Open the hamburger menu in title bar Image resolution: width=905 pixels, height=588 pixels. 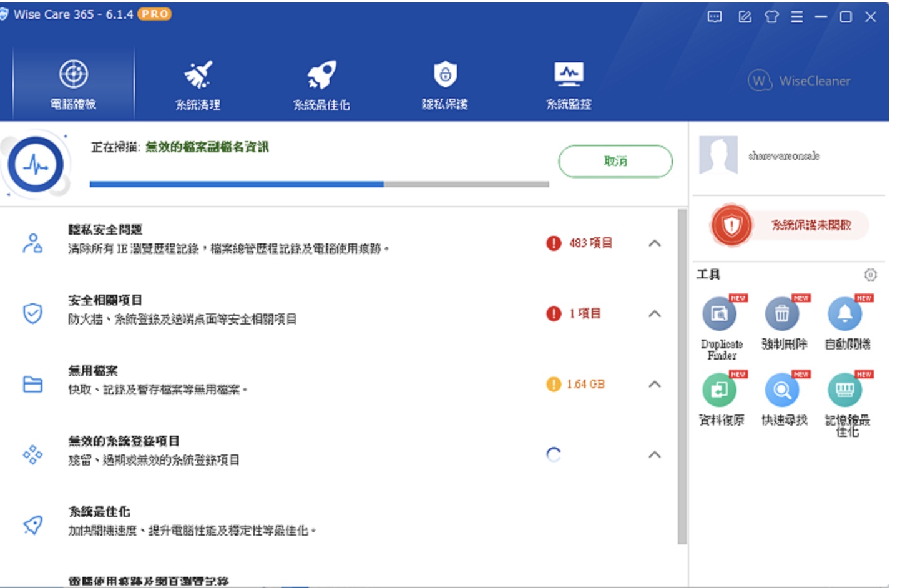pyautogui.click(x=797, y=17)
